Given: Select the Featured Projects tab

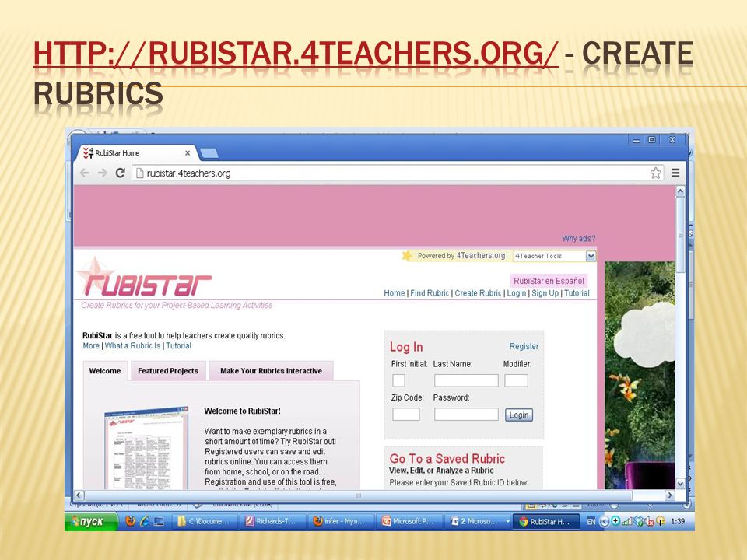Looking at the screenshot, I should coord(168,371).
